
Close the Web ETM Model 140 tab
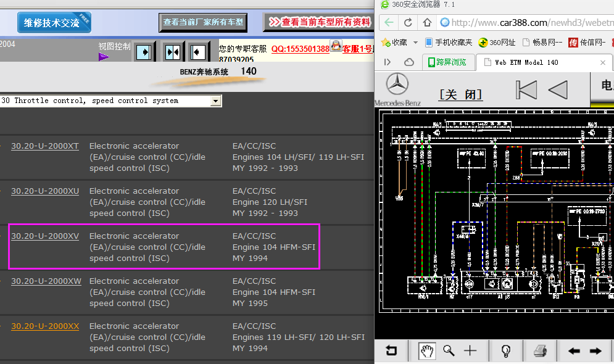coord(603,63)
